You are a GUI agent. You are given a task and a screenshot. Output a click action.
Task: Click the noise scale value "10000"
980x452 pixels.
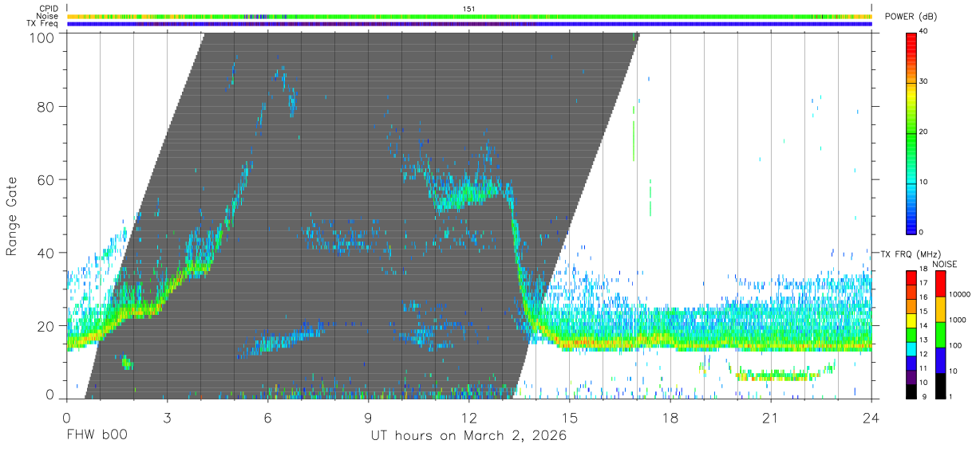(x=960, y=294)
